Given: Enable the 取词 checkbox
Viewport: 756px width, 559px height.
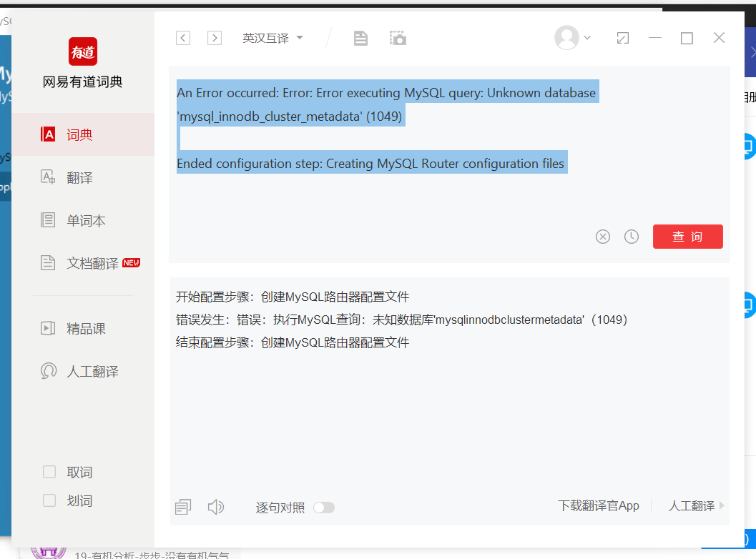Looking at the screenshot, I should (49, 472).
